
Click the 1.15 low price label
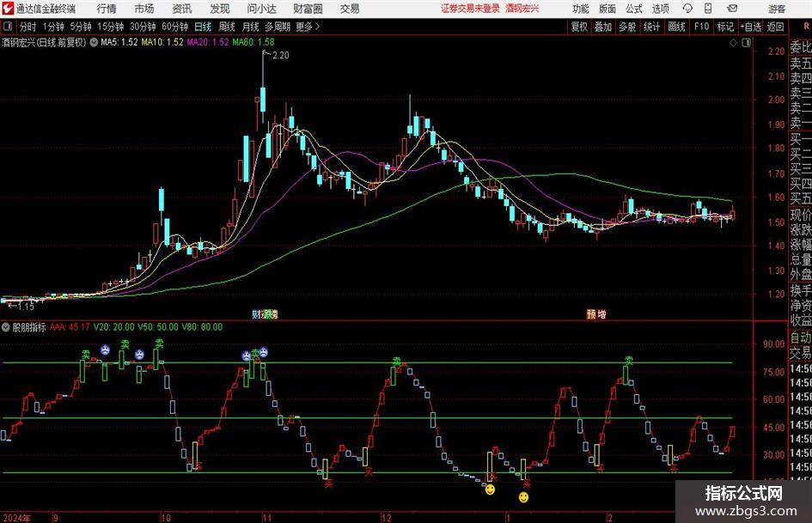click(x=26, y=307)
